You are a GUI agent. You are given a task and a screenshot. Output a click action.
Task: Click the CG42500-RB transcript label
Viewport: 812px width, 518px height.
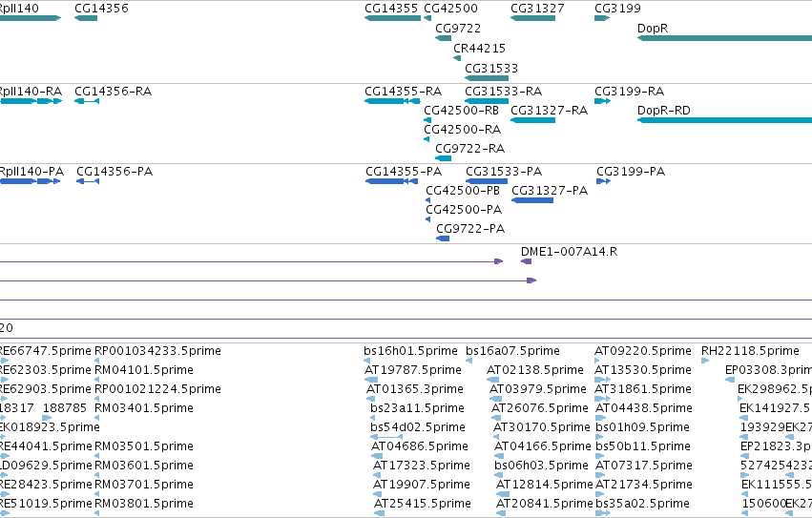point(461,111)
